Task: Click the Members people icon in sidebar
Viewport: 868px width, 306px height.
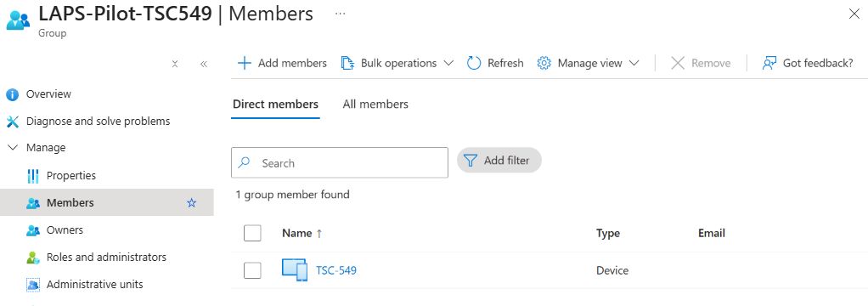Action: tap(33, 203)
